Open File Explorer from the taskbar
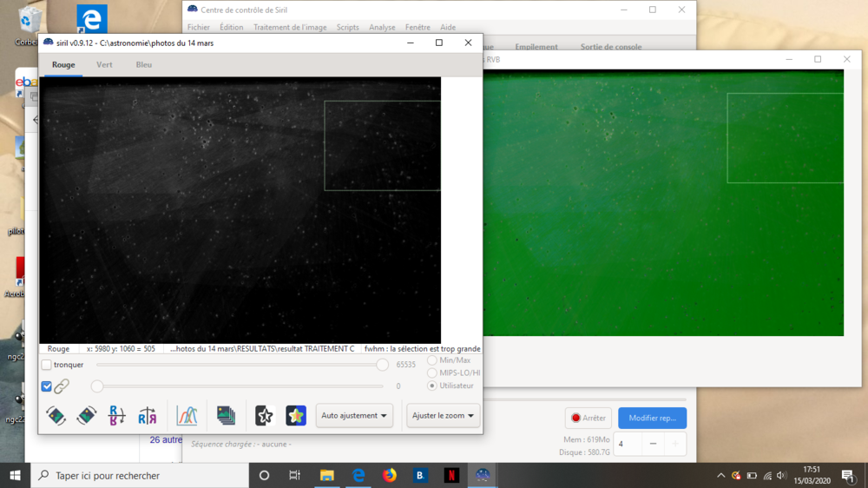 pos(327,475)
